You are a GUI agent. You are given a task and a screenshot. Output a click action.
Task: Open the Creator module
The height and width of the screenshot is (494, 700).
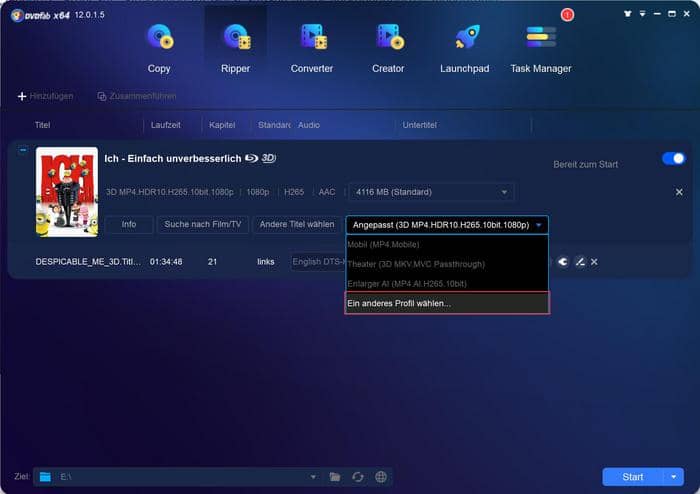coord(388,49)
